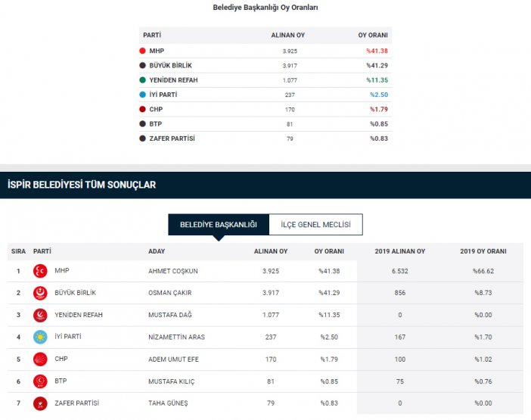Click candidate name Nizamettin Aras
Viewport: 531px width, 420px height.
point(176,337)
